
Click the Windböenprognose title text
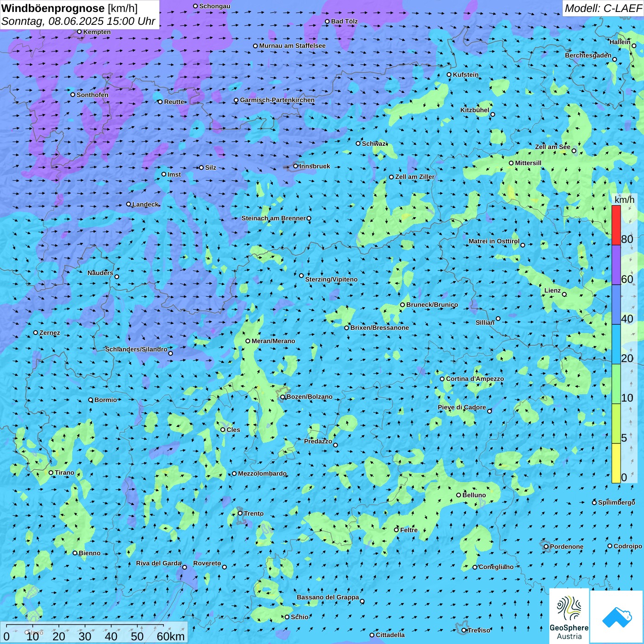point(53,8)
